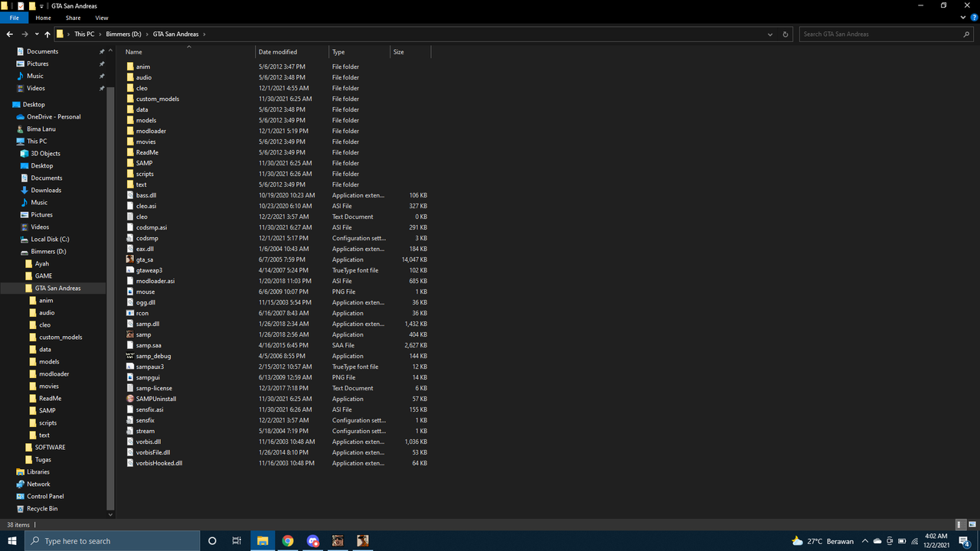
Task: Select the mouse PNG file icon
Action: [130, 292]
